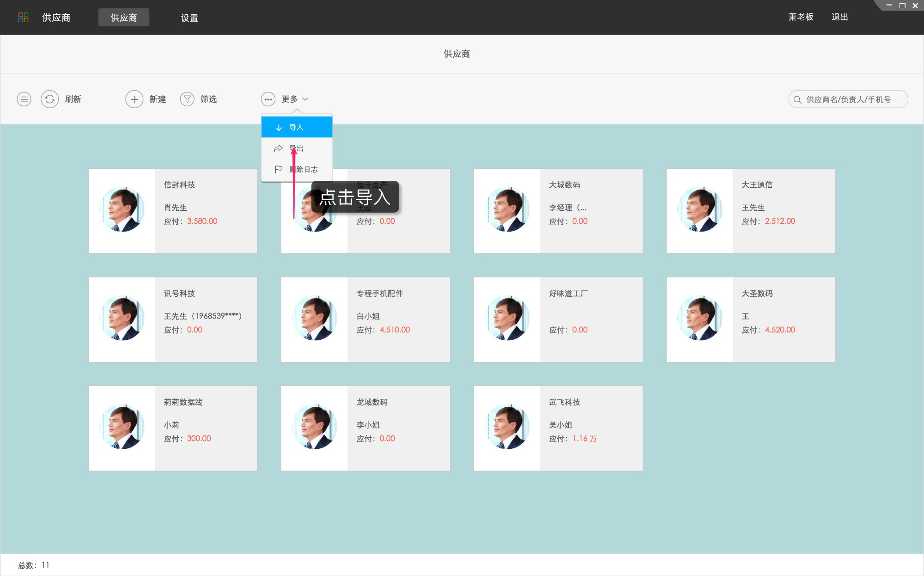Viewport: 924px width, 576px height.
Task: Click the user name 萧老板
Action: coord(801,17)
